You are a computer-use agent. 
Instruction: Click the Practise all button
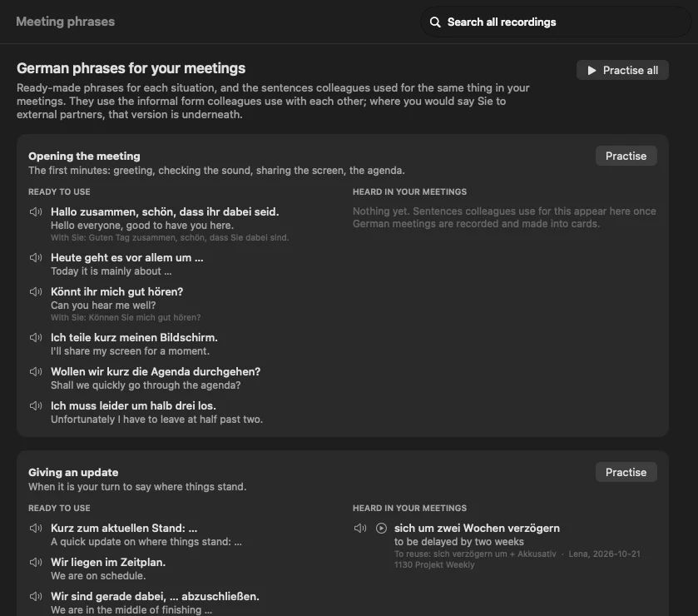click(x=622, y=71)
